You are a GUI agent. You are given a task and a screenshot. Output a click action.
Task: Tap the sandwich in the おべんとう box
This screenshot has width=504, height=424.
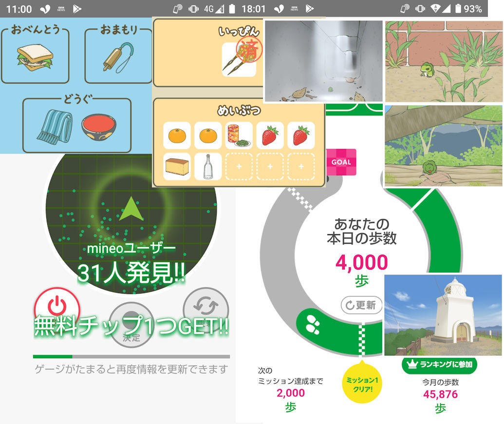pos(35,57)
